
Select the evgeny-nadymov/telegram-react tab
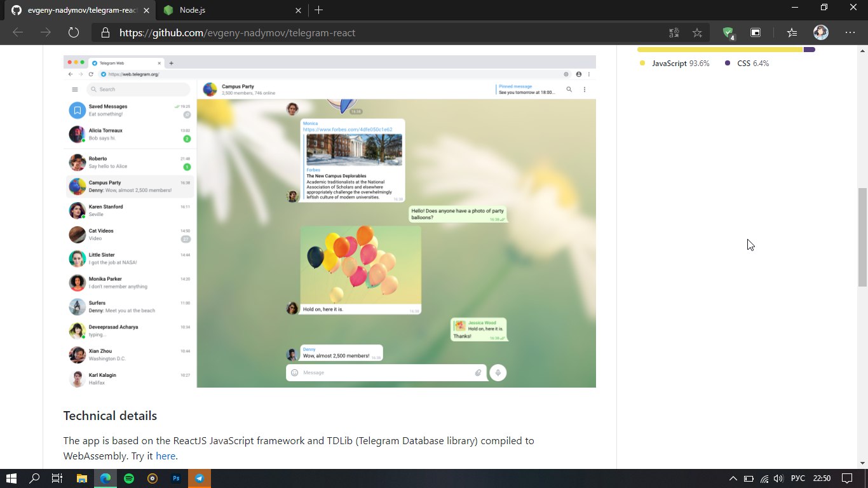pos(79,10)
